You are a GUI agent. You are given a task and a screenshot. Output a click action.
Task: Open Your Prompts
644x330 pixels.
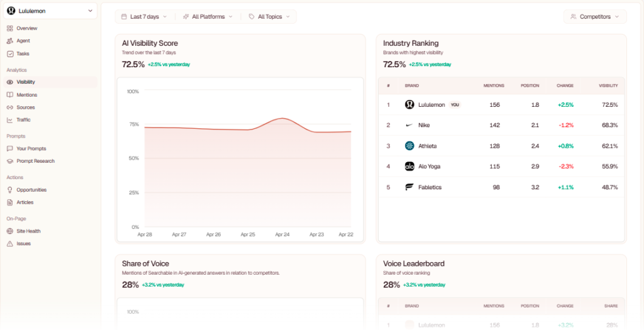pos(31,148)
